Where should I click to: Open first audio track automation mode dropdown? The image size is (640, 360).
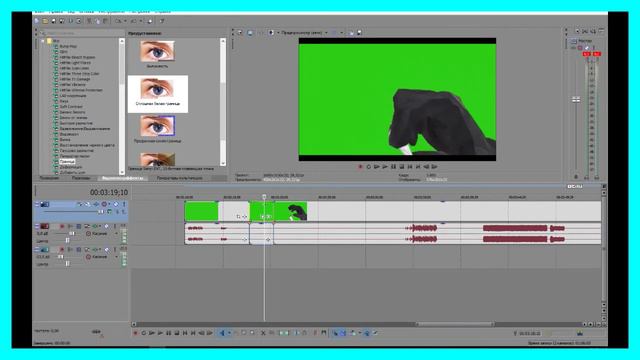coord(116,233)
